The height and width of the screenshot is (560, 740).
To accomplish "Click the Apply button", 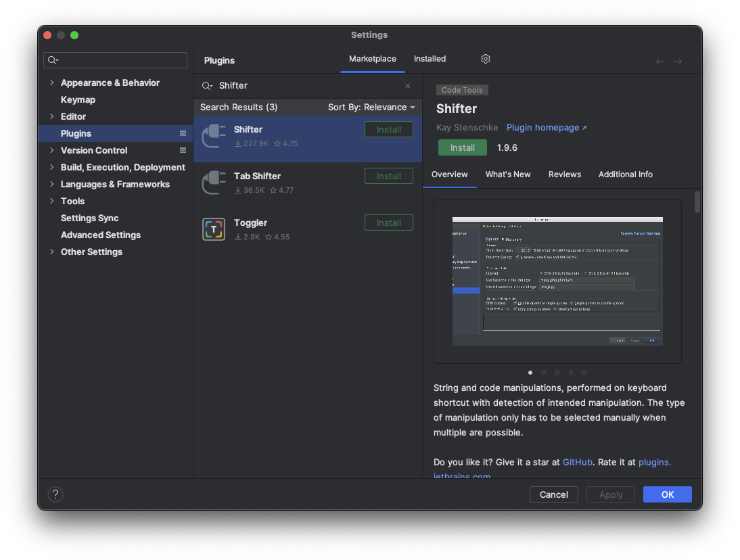I will click(x=611, y=494).
